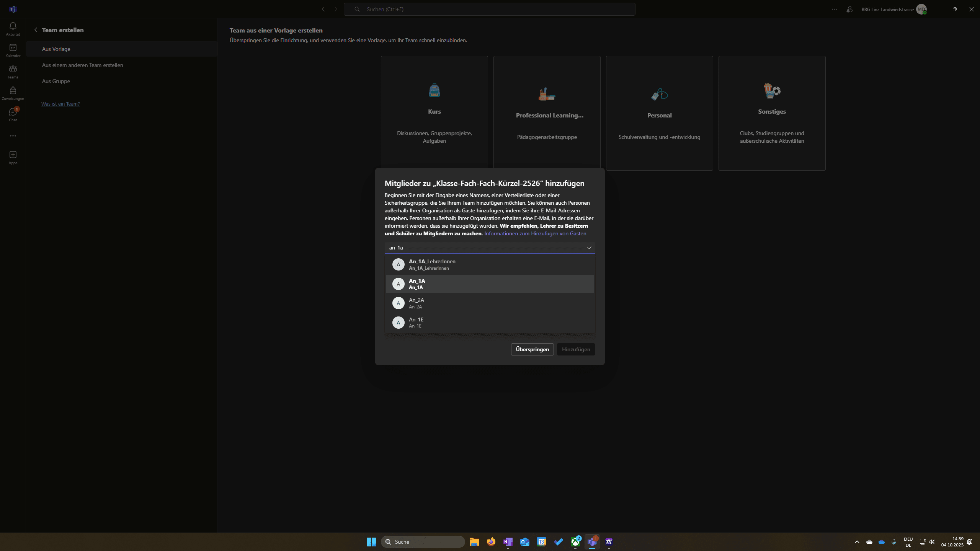Choose the An_1A_LehrerInnen suggestion
The width and height of the screenshot is (980, 551).
click(490, 264)
